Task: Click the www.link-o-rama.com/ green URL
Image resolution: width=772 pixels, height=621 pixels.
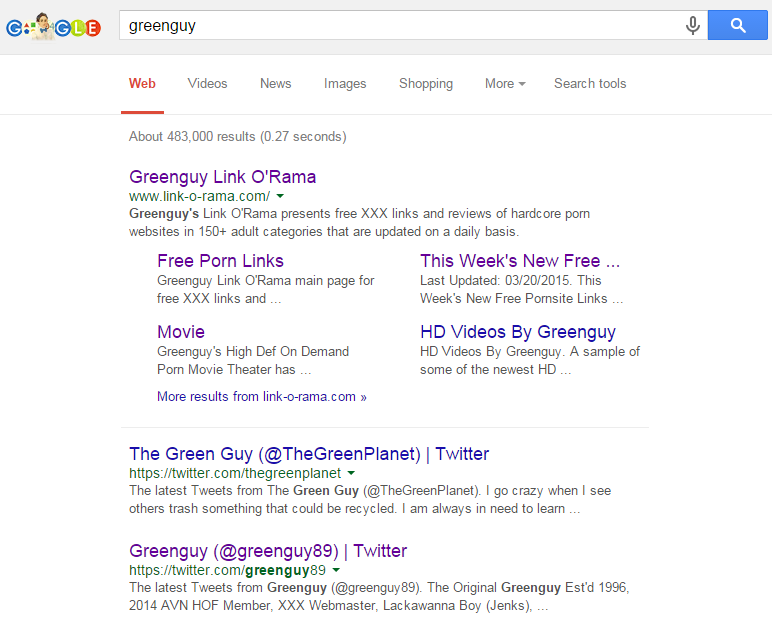Action: [199, 196]
